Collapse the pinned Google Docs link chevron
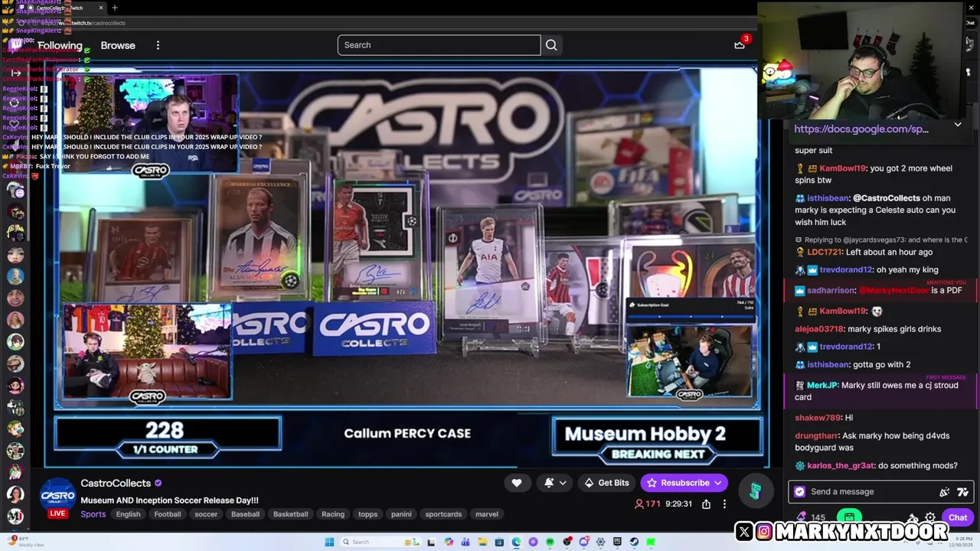 (x=958, y=125)
